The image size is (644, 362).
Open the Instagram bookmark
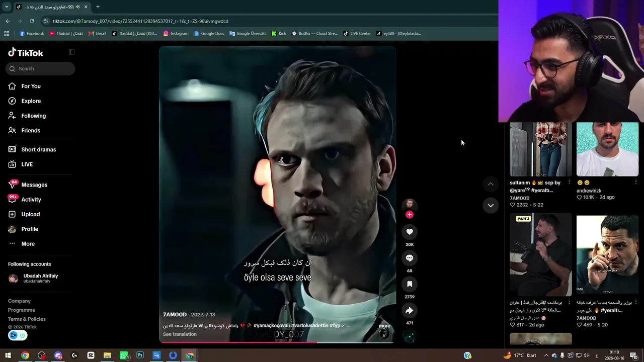[x=176, y=34]
